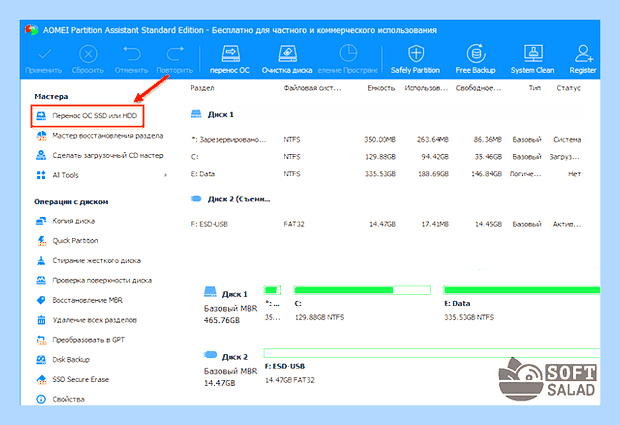Click the Allocate Free Space pie-chart toolbar icon
620x425 pixels.
348,54
